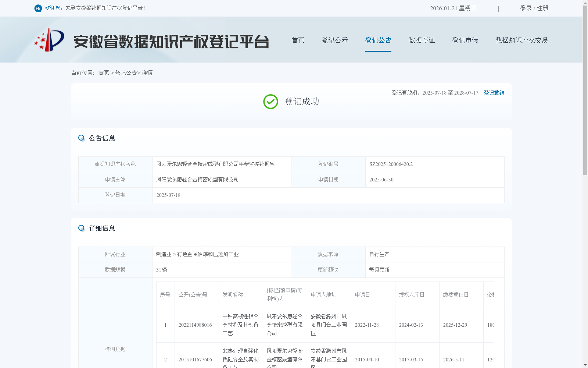
Task: Click the 样例数据 row label
Action: tap(115, 349)
